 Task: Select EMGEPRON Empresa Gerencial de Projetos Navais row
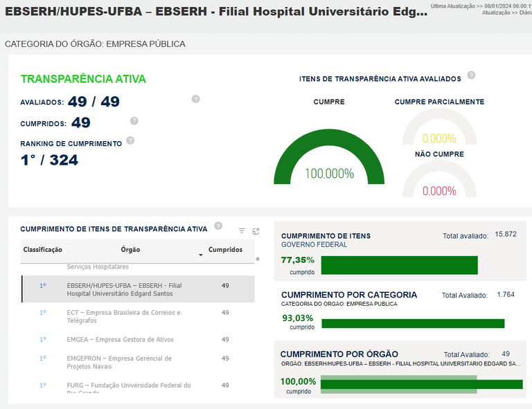pos(138,362)
